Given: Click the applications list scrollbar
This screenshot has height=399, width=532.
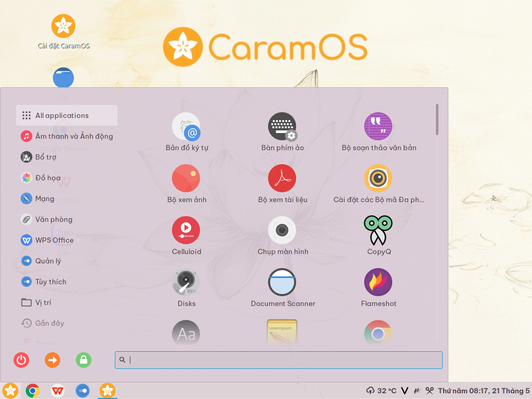Looking at the screenshot, I should point(437,119).
